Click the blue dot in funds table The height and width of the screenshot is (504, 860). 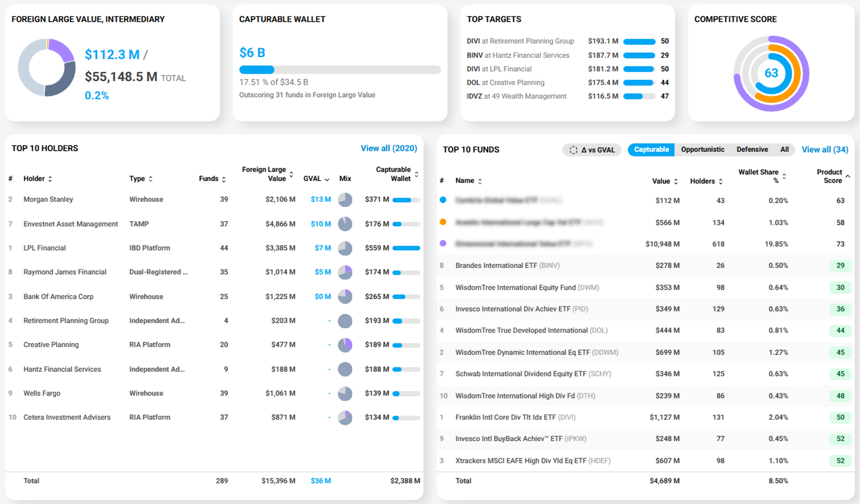pos(443,200)
